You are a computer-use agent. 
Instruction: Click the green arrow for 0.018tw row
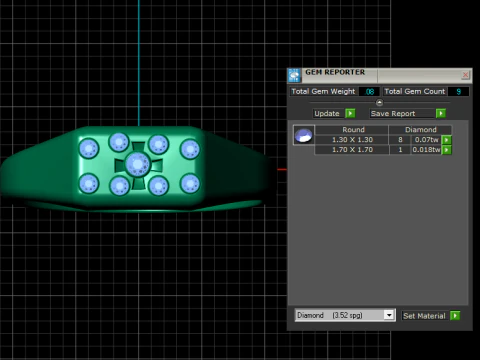point(447,150)
